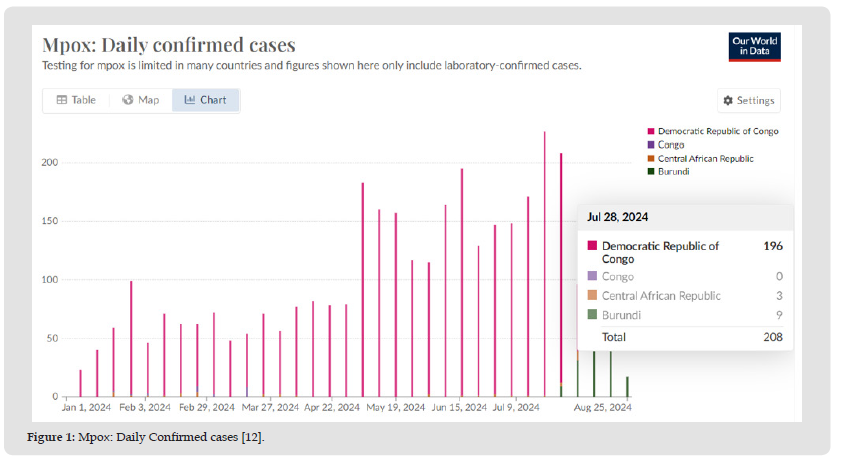
Task: Click the bar chart icon on Chart tab
Action: [x=190, y=100]
